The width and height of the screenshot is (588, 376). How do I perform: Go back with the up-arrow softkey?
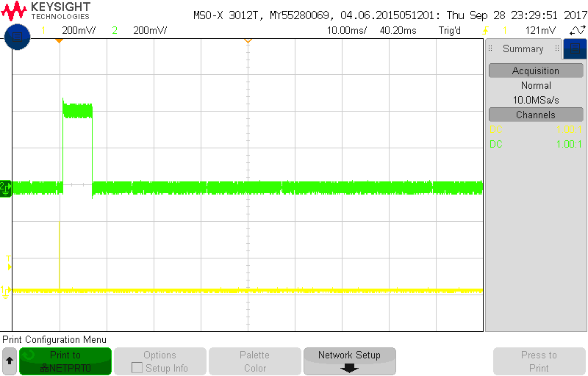point(10,361)
